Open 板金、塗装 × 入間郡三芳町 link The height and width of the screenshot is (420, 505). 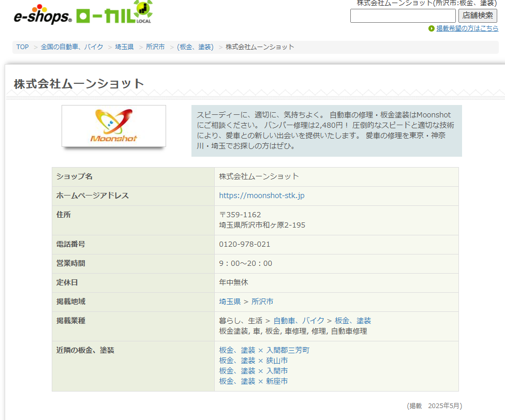point(264,350)
